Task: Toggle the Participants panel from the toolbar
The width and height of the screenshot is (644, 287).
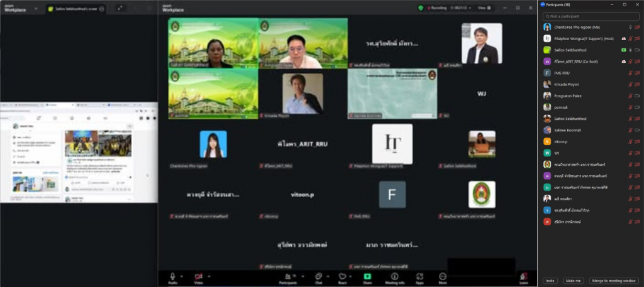Action: [288, 276]
